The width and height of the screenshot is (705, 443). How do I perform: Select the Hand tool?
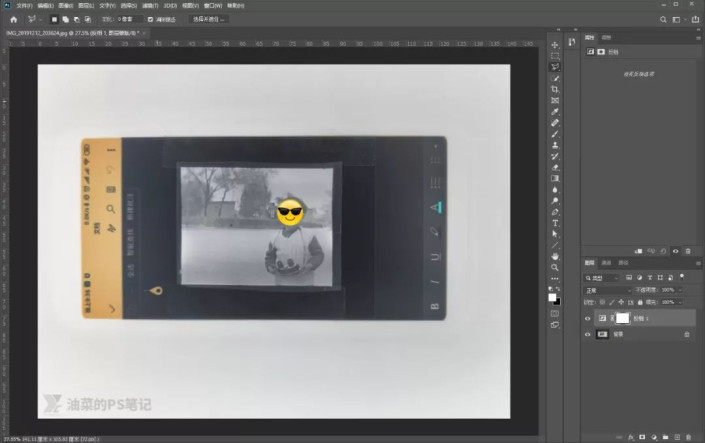click(555, 256)
